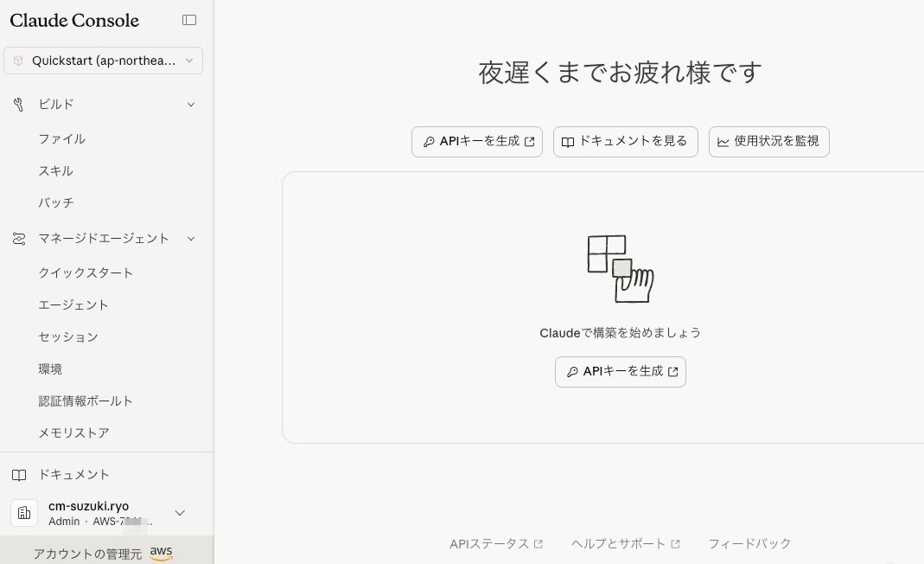Click external-link icon beside ヘルプとサポート

coord(675,544)
